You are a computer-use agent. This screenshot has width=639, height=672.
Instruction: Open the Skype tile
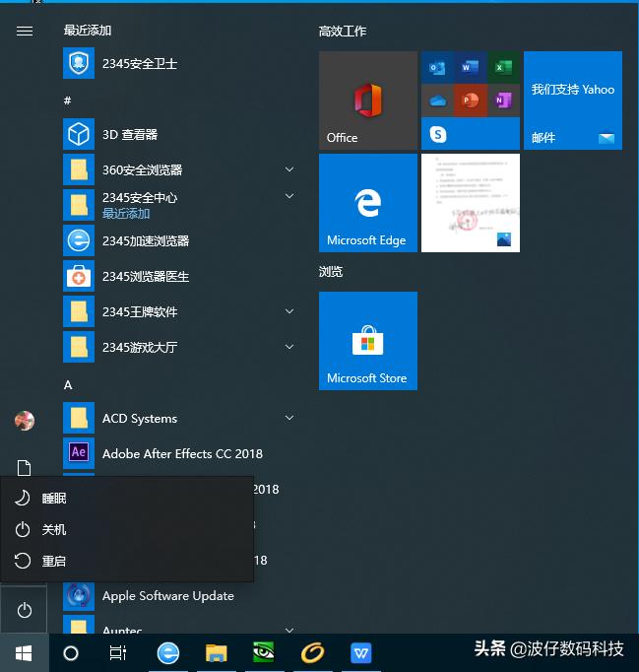point(471,134)
